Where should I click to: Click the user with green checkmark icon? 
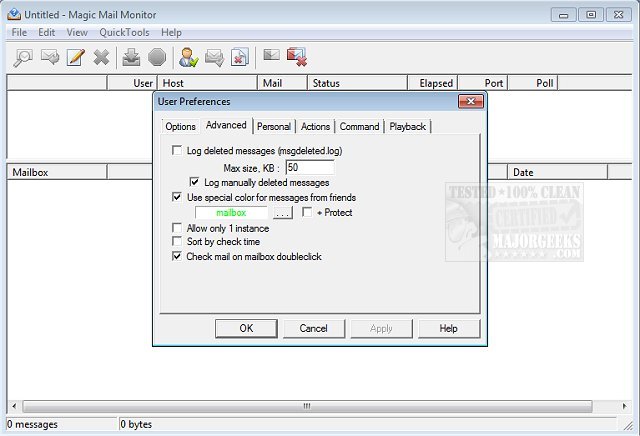pyautogui.click(x=189, y=58)
